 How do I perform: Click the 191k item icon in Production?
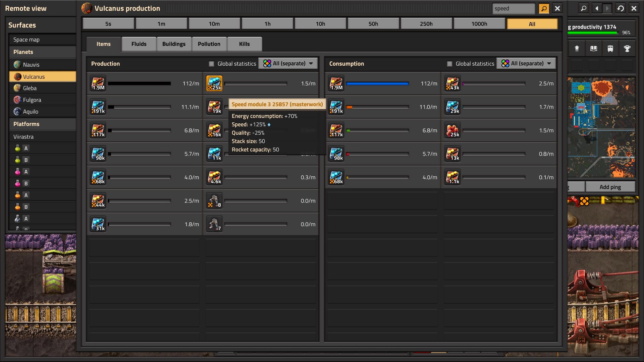point(98,107)
